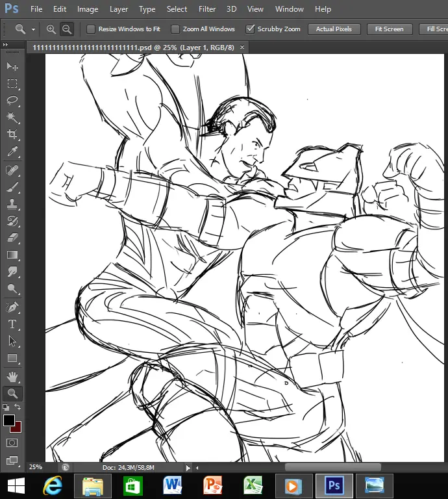Select the Pen tool
The height and width of the screenshot is (499, 448).
click(x=12, y=307)
